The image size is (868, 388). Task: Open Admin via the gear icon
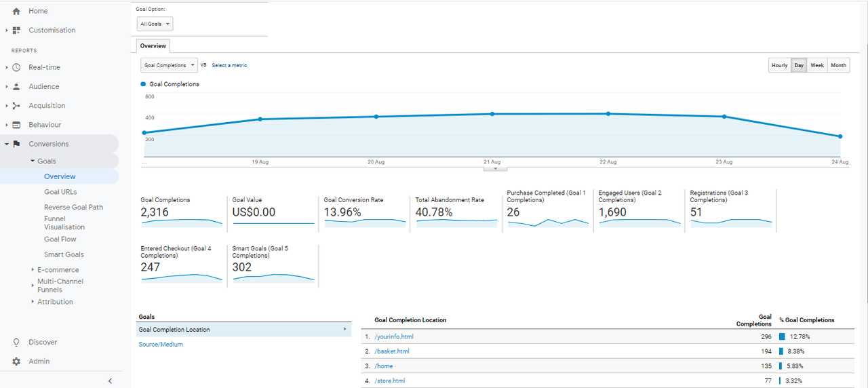pyautogui.click(x=16, y=362)
